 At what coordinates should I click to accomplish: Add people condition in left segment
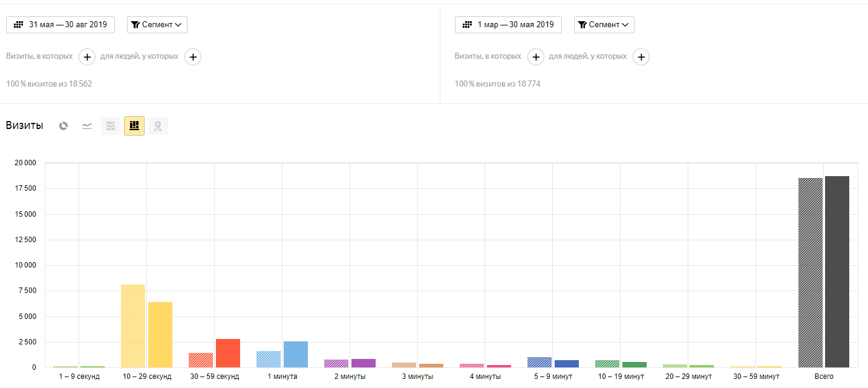point(193,57)
